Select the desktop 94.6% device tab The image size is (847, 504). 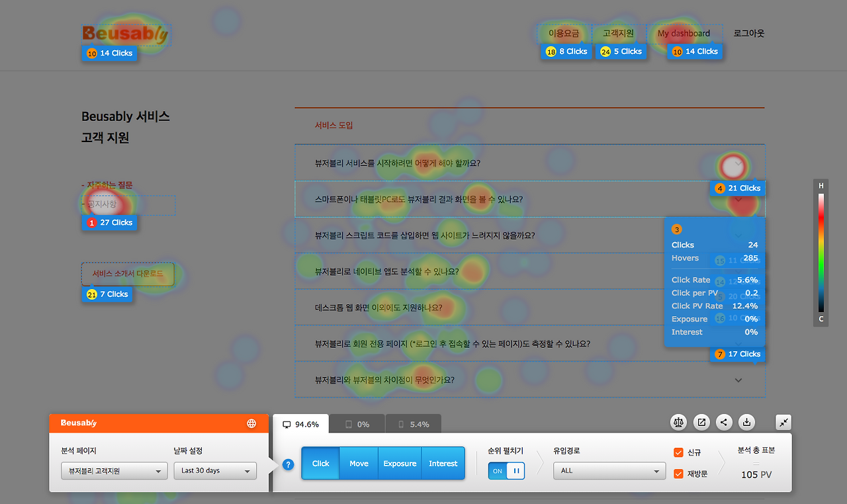300,424
